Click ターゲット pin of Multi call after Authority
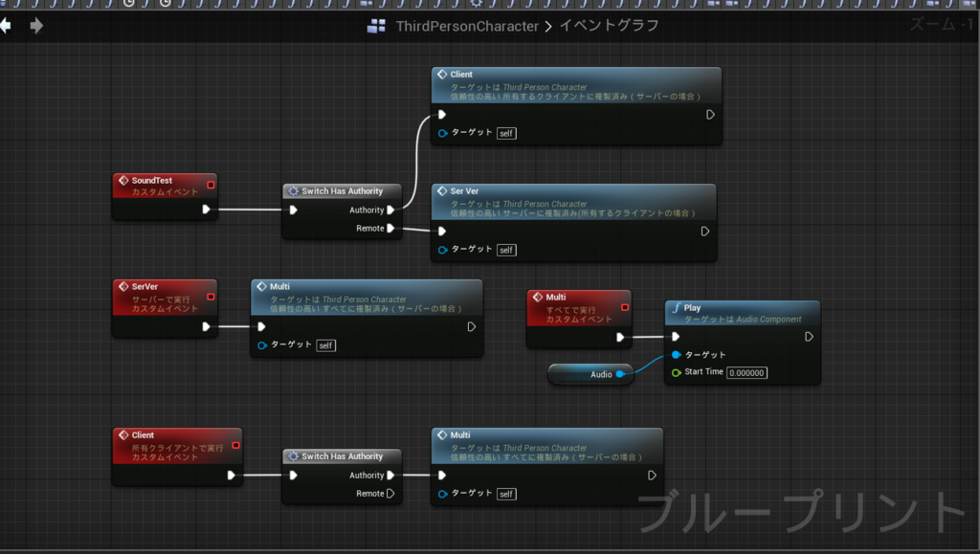This screenshot has height=554, width=980. pos(442,494)
